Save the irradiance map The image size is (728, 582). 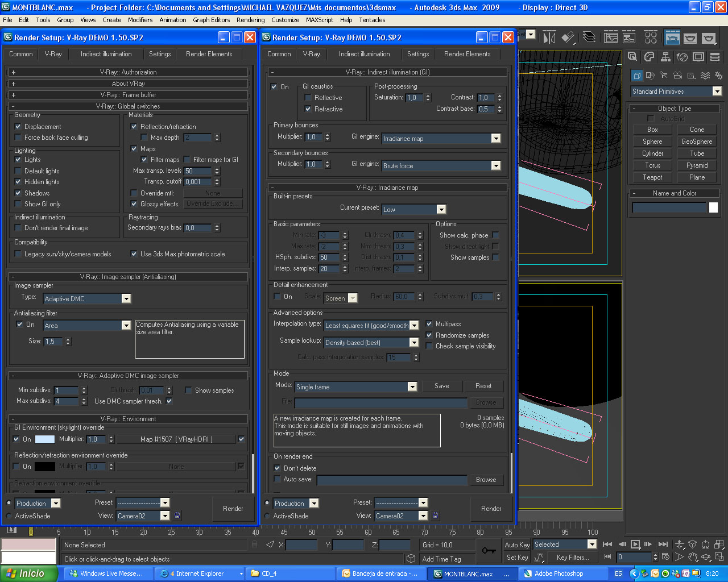[x=442, y=386]
